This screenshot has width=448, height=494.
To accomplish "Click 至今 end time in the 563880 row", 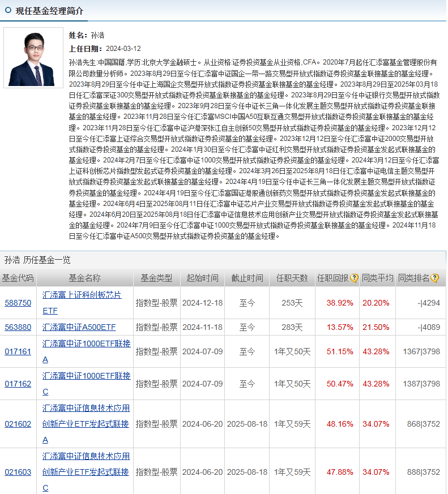I will point(247,327).
